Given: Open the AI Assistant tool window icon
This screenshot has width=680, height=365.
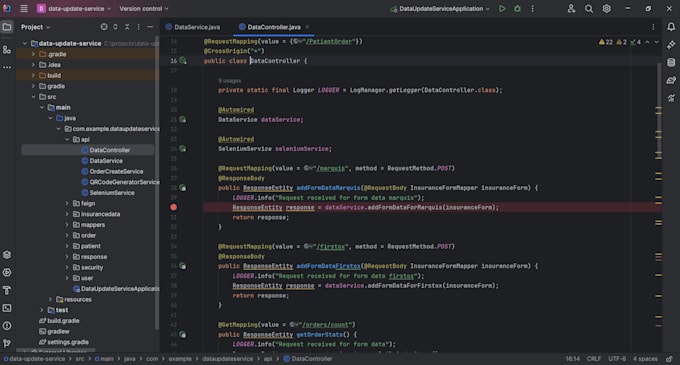Looking at the screenshot, I should click(x=671, y=45).
